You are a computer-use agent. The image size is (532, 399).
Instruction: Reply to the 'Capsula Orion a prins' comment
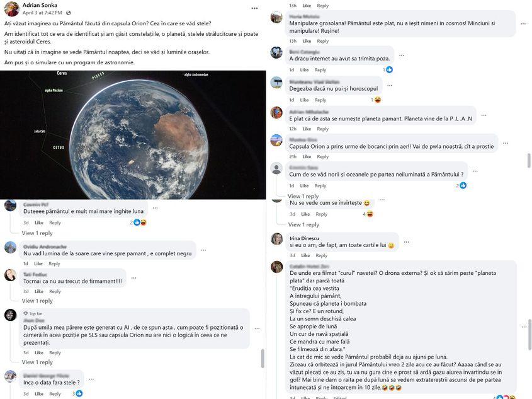(322, 156)
